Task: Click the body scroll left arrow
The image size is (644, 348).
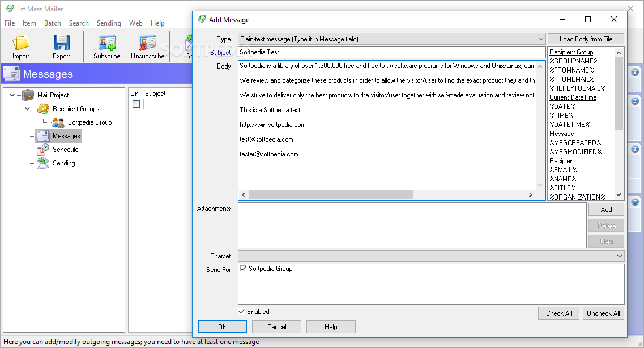Action: (x=244, y=195)
